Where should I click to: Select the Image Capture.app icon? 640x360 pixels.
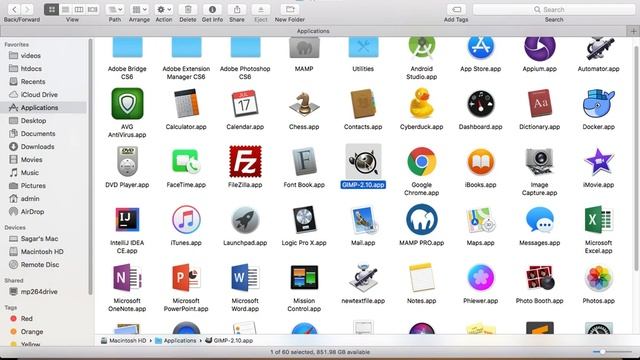pos(540,162)
